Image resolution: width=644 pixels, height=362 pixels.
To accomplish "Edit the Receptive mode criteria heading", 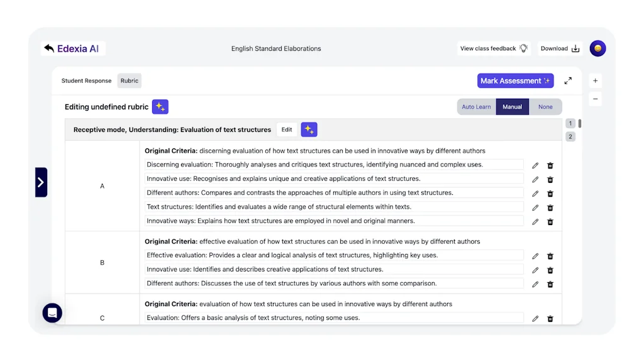I will coord(287,129).
